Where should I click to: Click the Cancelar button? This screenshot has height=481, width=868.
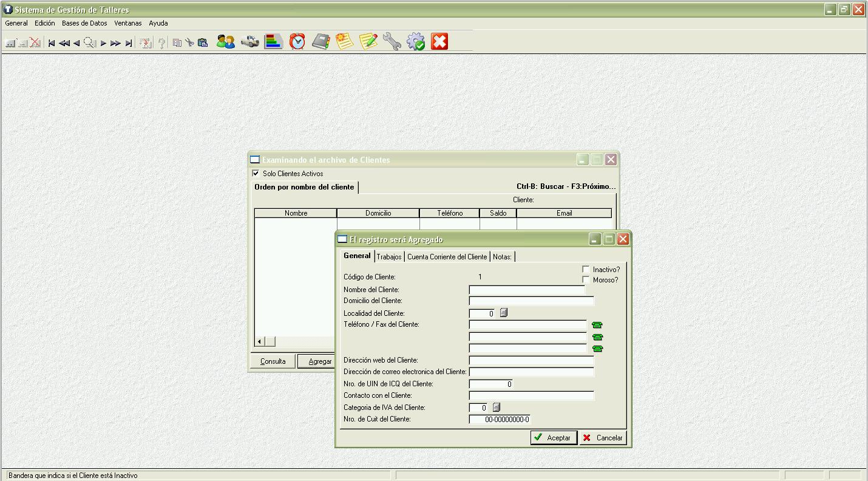603,437
